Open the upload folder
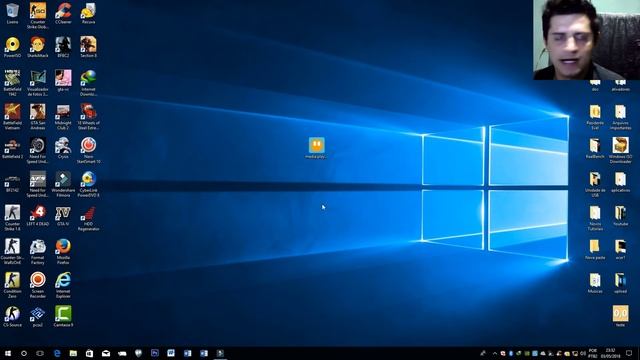The image size is (640, 360). pos(620,283)
